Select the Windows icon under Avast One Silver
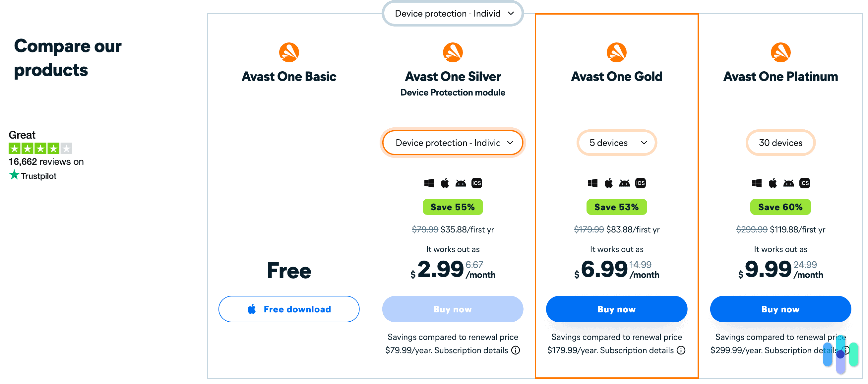Image resolution: width=868 pixels, height=384 pixels. tap(429, 183)
